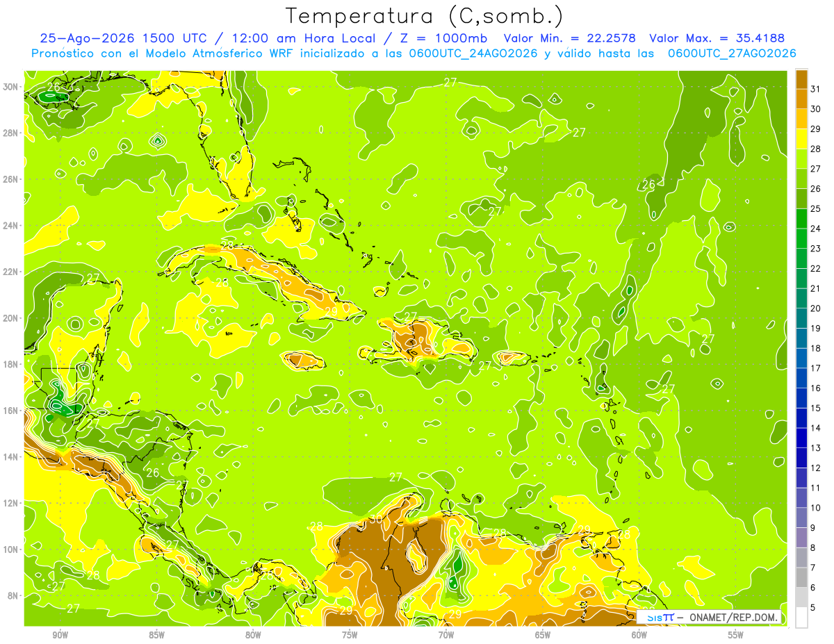Viewport: 834px width, 644px height.
Task: Click the "18" label on color scale
Action: (x=816, y=348)
